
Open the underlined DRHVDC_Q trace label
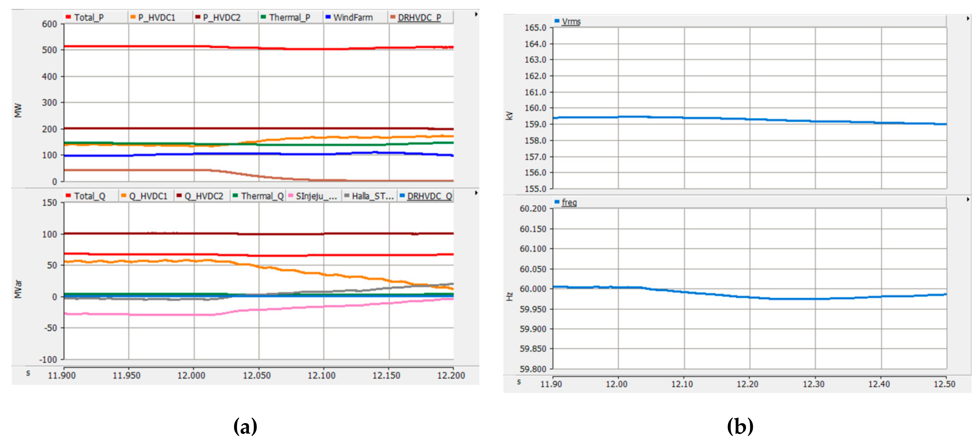[x=429, y=196]
